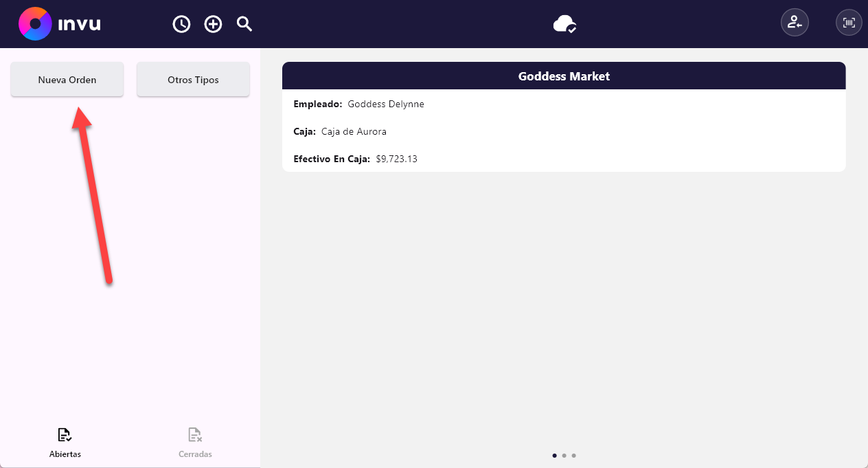This screenshot has height=468, width=868.
Task: Click the Invu logo
Action: click(x=60, y=24)
